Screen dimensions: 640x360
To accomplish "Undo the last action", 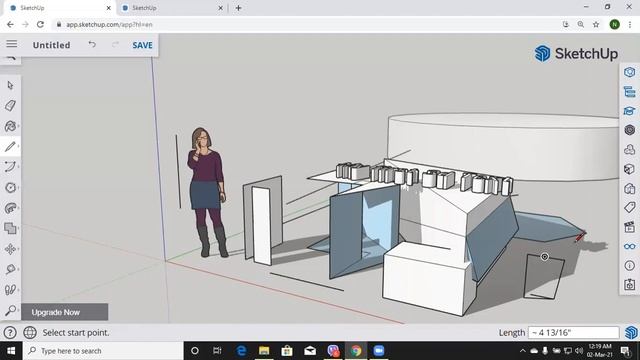I will point(92,44).
